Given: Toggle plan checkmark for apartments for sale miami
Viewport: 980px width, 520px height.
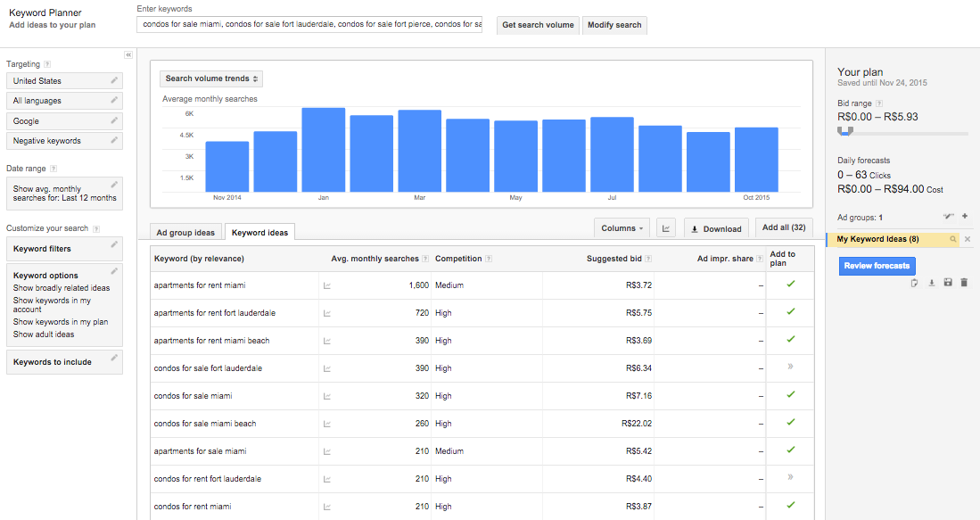Looking at the screenshot, I should [791, 450].
